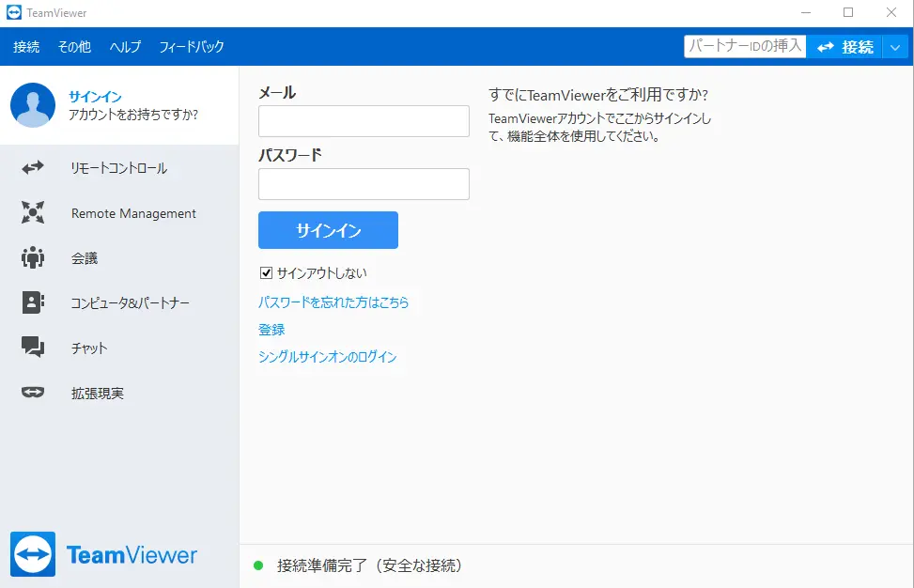Viewport: 914px width, 588px height.
Task: Click the TeamViewer logo at bottom left
Action: pyautogui.click(x=103, y=554)
